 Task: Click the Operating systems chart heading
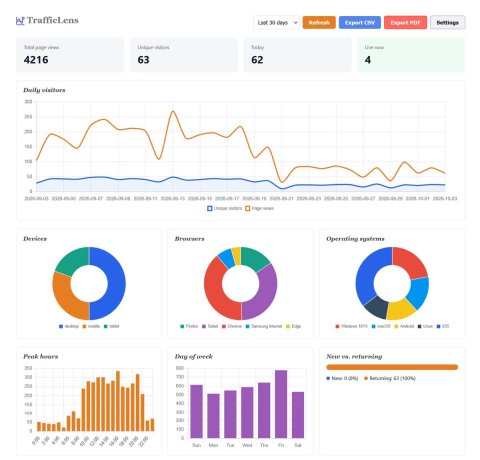(355, 239)
